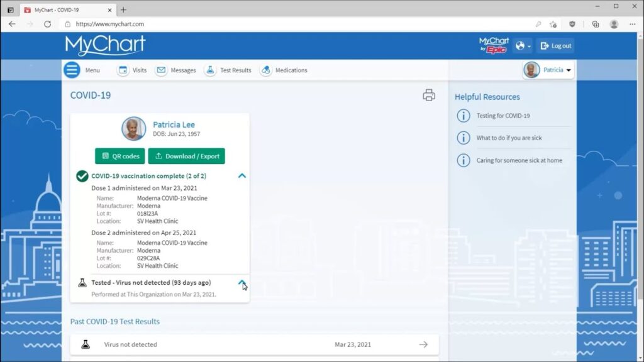Open Testing for COVID-19 resource

point(503,116)
